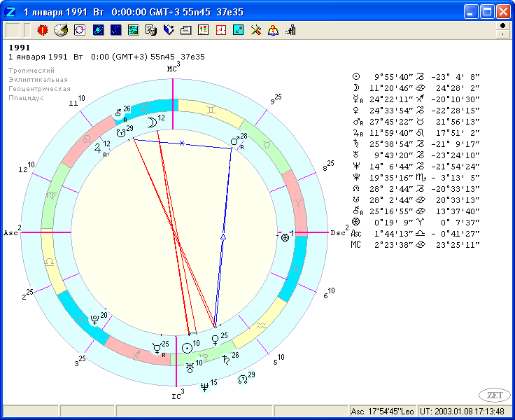The height and width of the screenshot is (420, 515).
Task: Click the 'Плацидус' house system label
Action: point(26,98)
